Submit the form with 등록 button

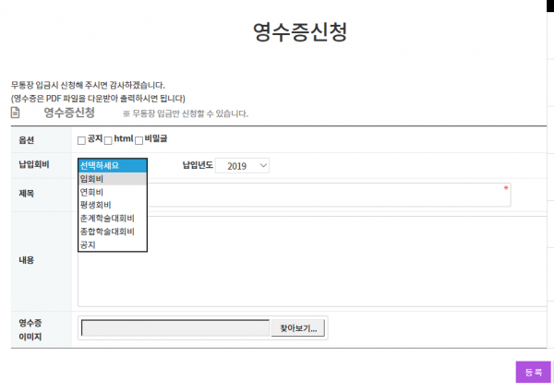(x=533, y=372)
